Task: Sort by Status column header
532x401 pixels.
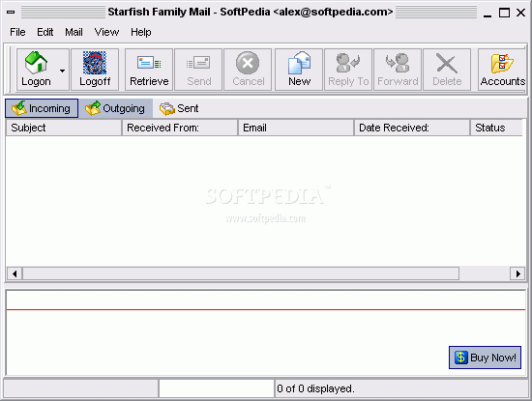Action: tap(496, 128)
